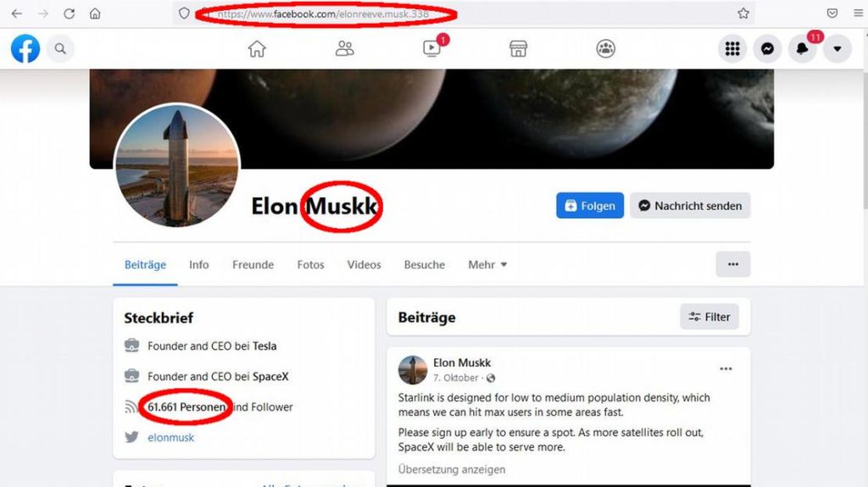The height and width of the screenshot is (487, 868).
Task: Expand the Mehr tab dropdown
Action: (x=487, y=264)
